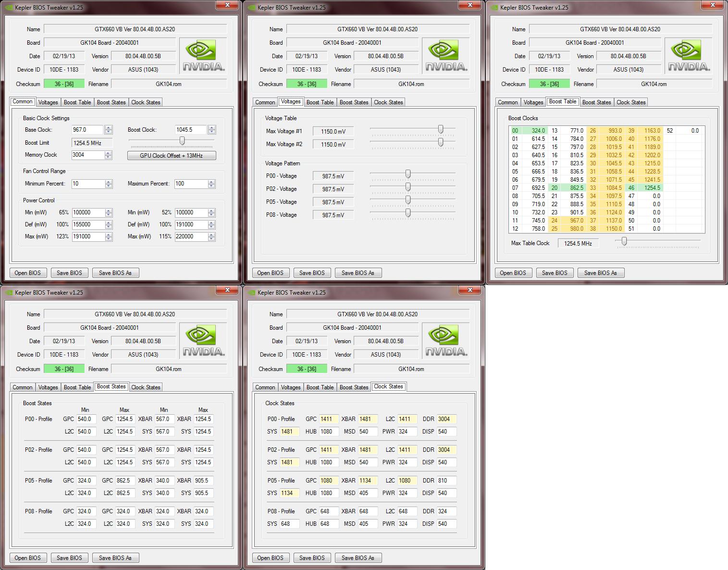Switch to Voltages tab in the Common-tab window

pyautogui.click(x=48, y=102)
